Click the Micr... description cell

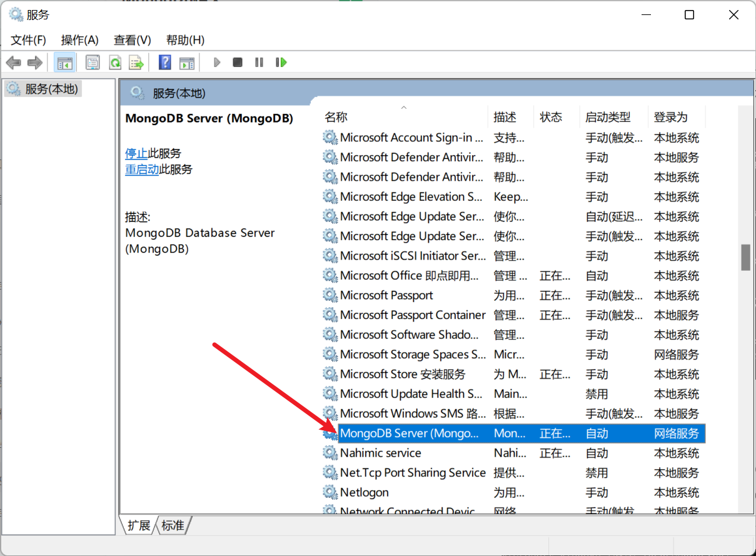pos(509,355)
